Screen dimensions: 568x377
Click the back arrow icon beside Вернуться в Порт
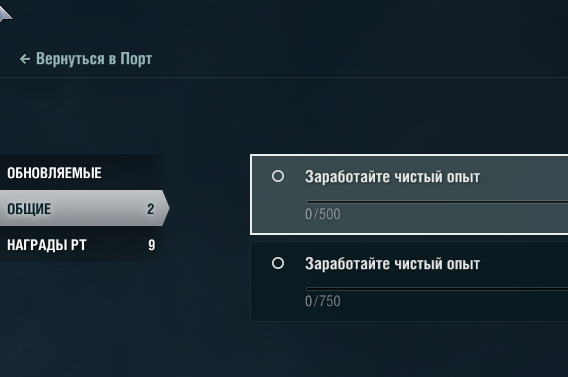pyautogui.click(x=25, y=59)
